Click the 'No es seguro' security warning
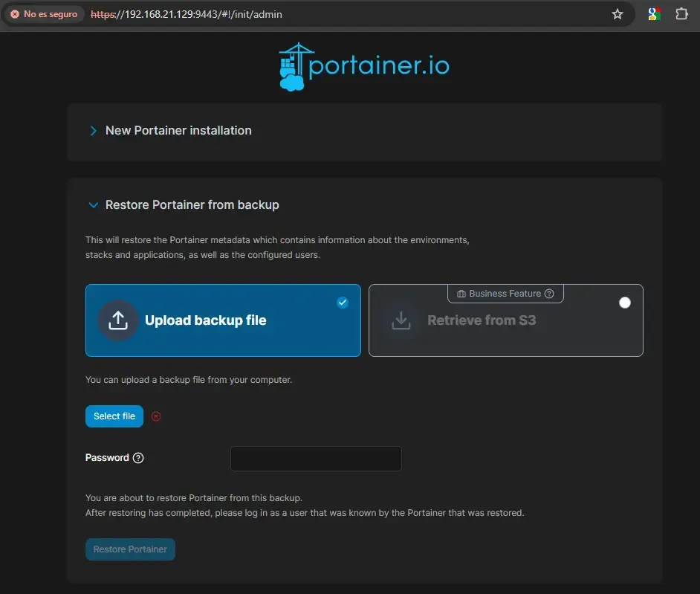 [x=44, y=14]
